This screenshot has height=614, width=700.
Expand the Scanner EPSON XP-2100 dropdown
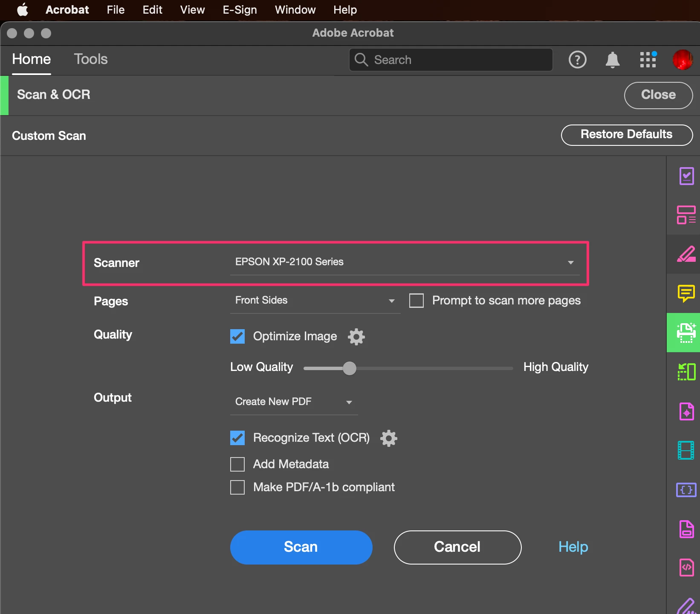pyautogui.click(x=405, y=262)
